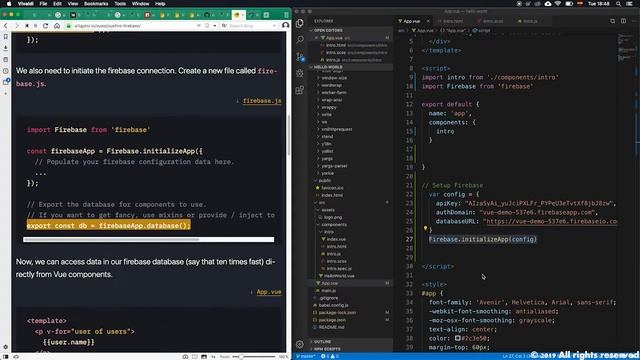Click the Search Bing field

pos(249,26)
